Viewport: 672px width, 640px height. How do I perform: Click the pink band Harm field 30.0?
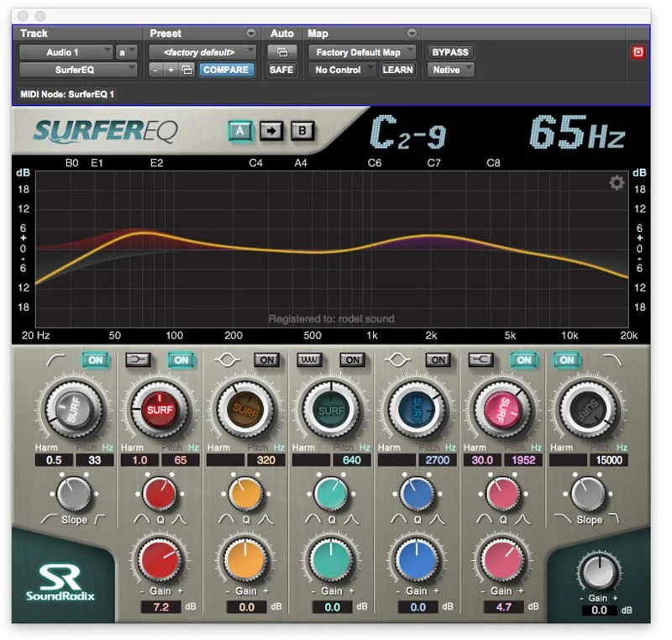482,460
